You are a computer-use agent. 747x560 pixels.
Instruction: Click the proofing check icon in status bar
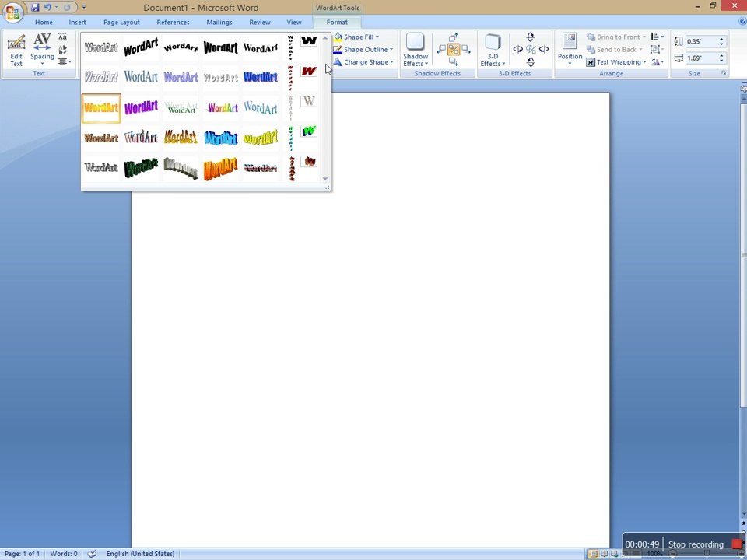[x=93, y=554]
